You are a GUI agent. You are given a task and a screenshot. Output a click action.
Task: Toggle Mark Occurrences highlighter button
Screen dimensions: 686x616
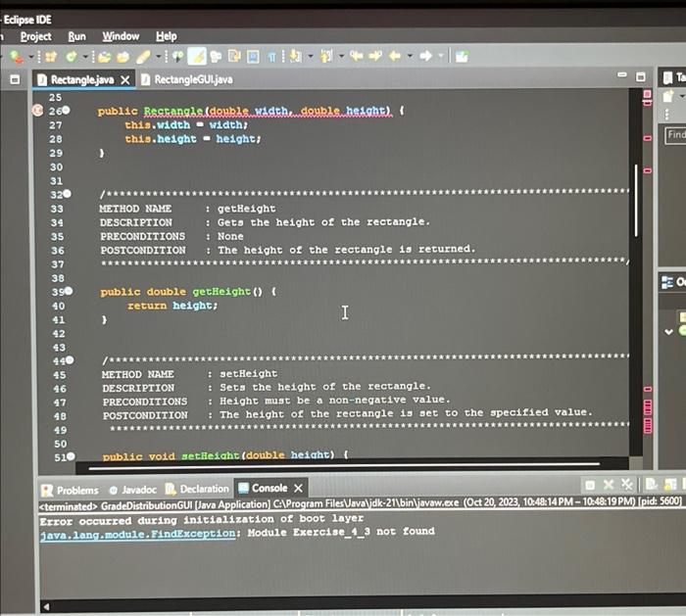(x=197, y=57)
